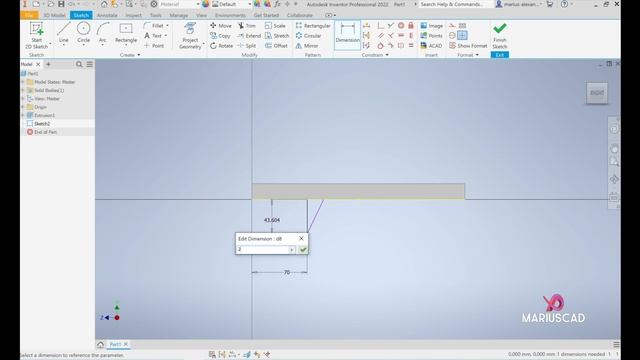Select the Offset tool
This screenshot has width=640, height=360.
(x=276, y=46)
